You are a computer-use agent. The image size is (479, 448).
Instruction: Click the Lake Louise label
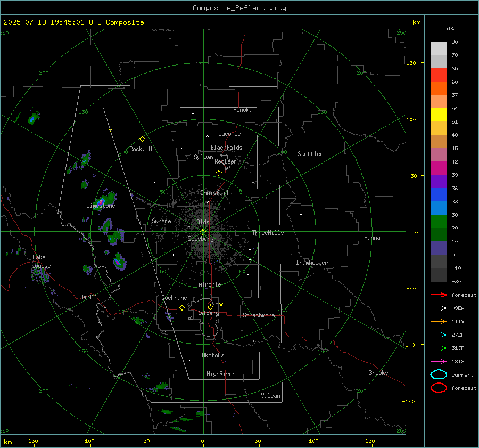(42, 262)
